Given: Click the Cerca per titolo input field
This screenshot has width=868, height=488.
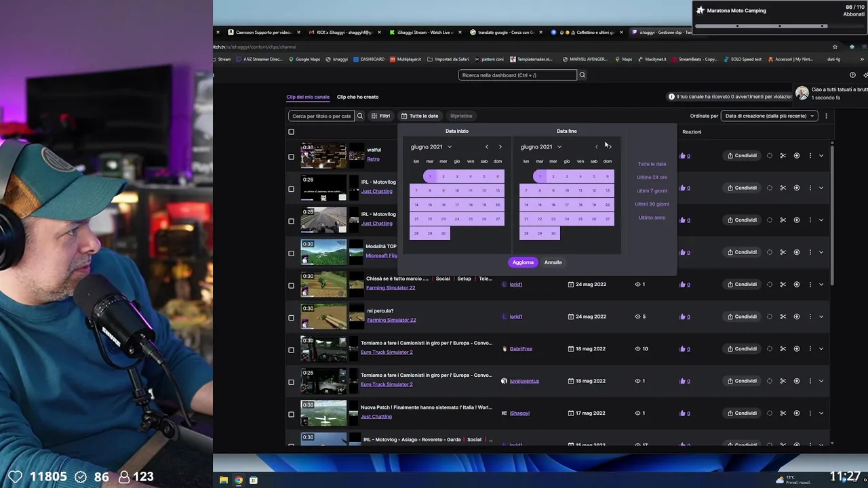Looking at the screenshot, I should point(321,116).
